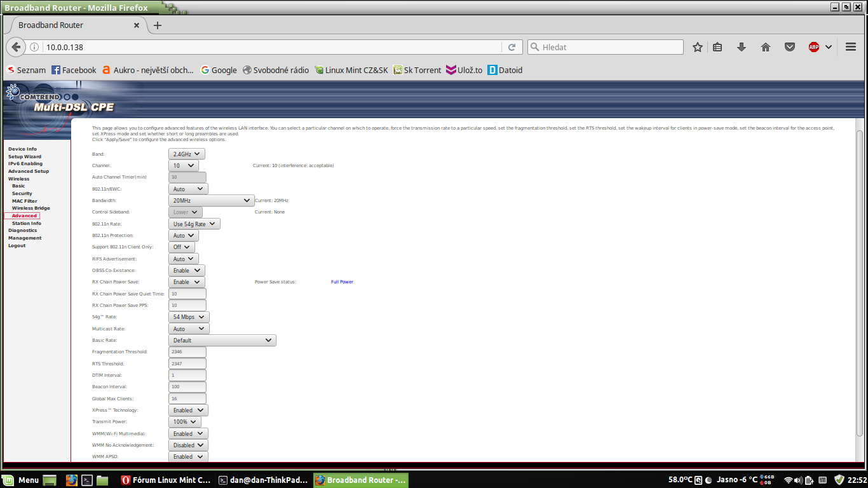Open the Pocket icon in toolbar
Image resolution: width=868 pixels, height=488 pixels.
coord(790,47)
